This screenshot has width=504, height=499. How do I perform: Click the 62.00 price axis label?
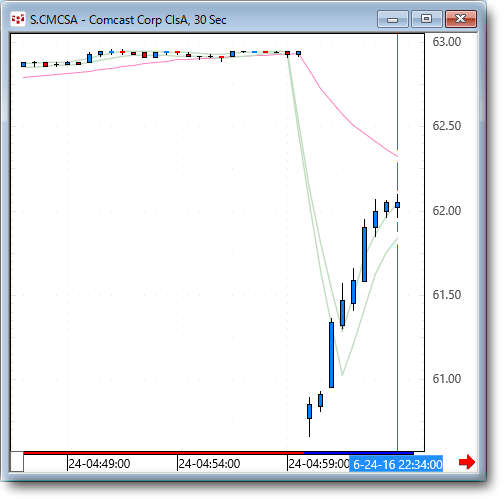tap(446, 211)
